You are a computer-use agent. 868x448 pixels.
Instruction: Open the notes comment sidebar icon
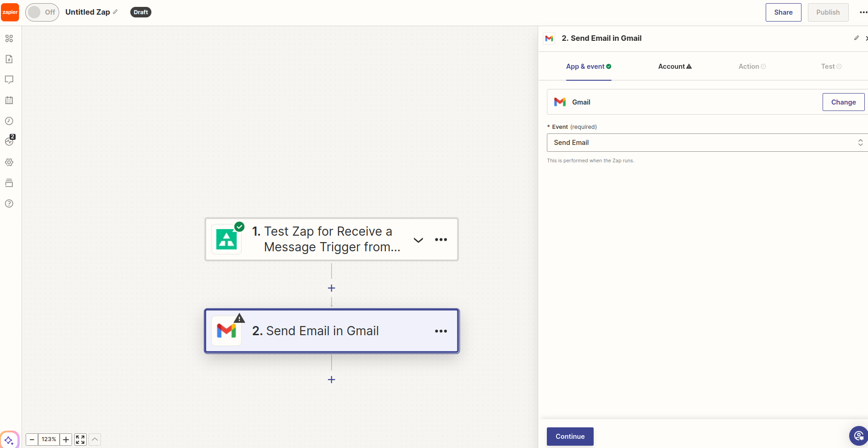coord(9,80)
